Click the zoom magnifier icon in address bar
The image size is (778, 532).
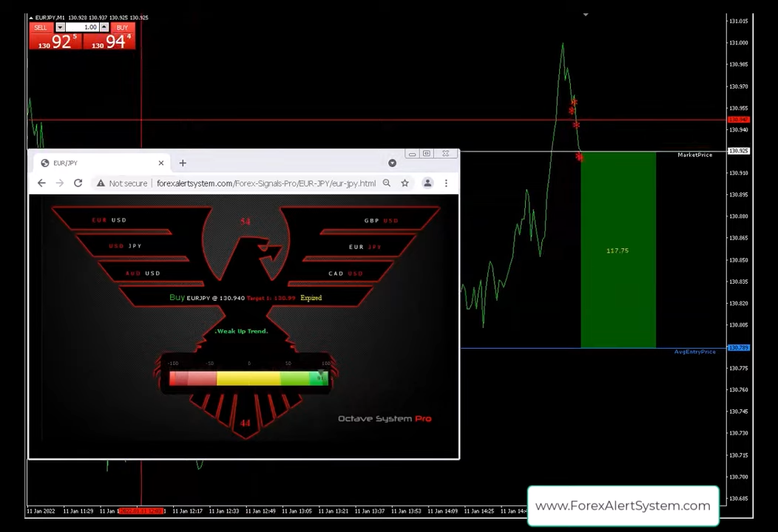coord(387,183)
